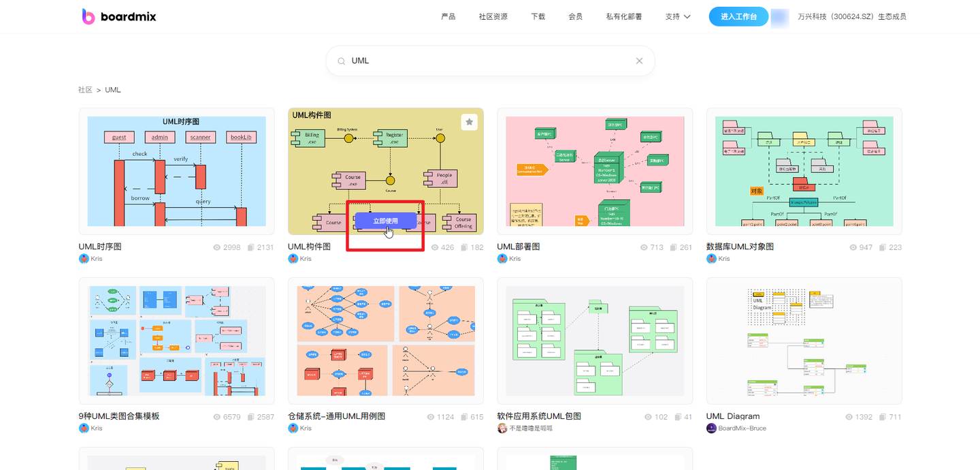Open the 社区资源 menu item
Screen dimensions: 980x470
[x=493, y=16]
